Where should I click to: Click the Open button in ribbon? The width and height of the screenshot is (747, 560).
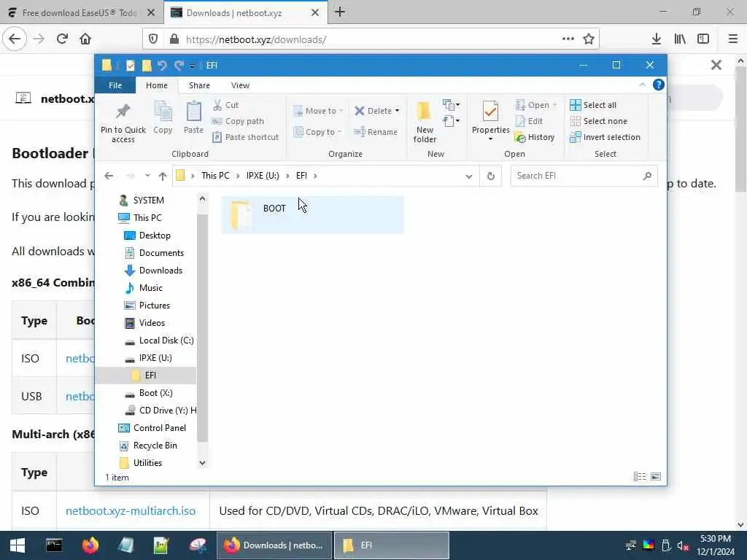536,105
